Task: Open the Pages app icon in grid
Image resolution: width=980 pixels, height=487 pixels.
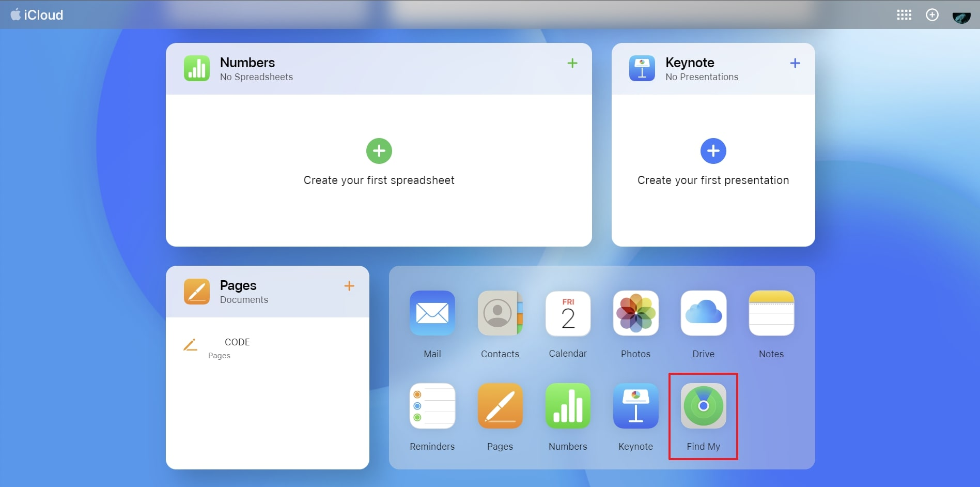Action: click(x=500, y=406)
